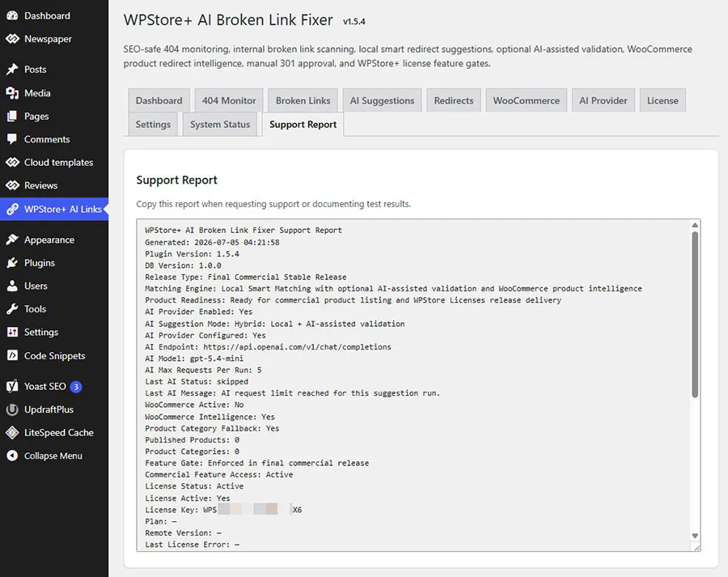Click the Posts pushpin icon

click(x=12, y=70)
